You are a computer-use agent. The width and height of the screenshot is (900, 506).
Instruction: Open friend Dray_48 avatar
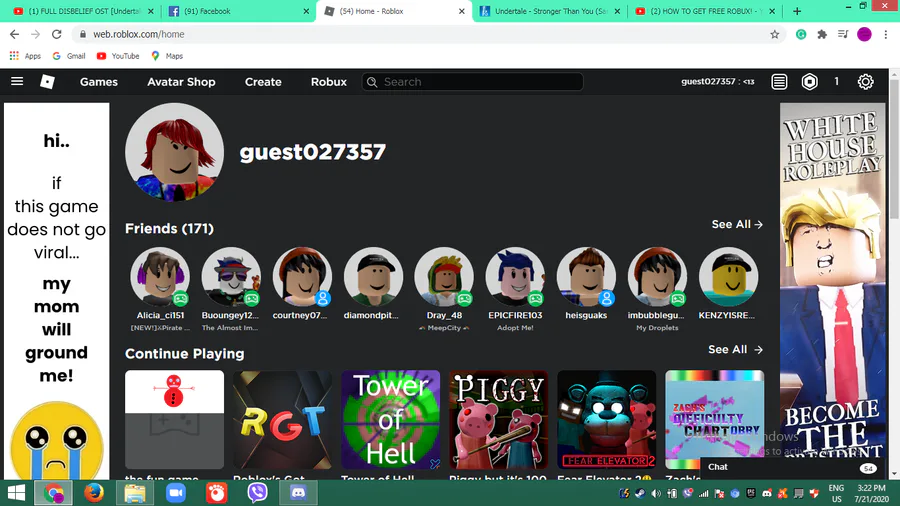point(444,277)
